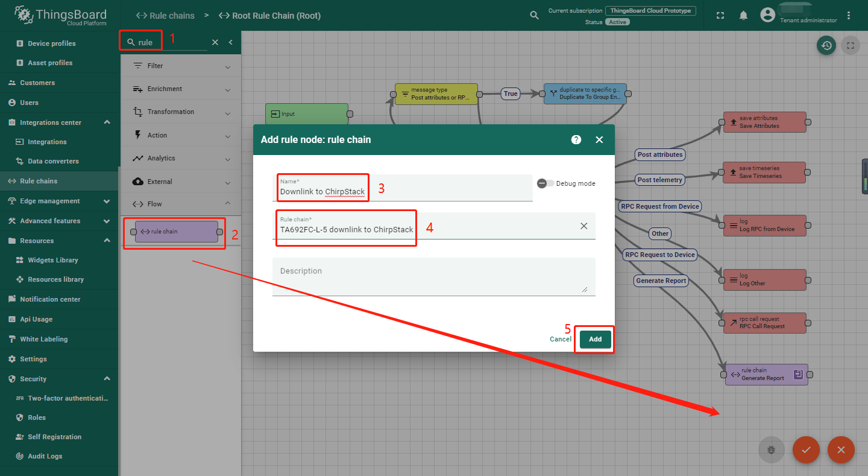Close the Add rule node dialog
868x476 pixels.
[x=599, y=139]
